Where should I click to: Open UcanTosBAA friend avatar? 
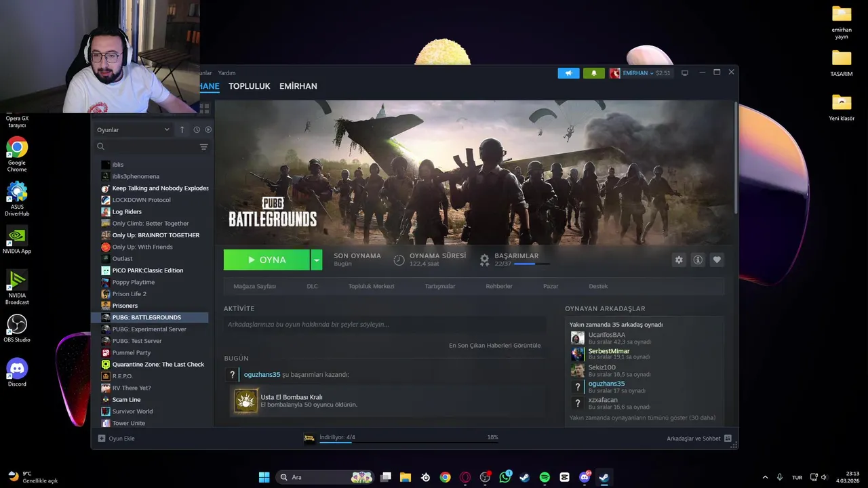[577, 338]
